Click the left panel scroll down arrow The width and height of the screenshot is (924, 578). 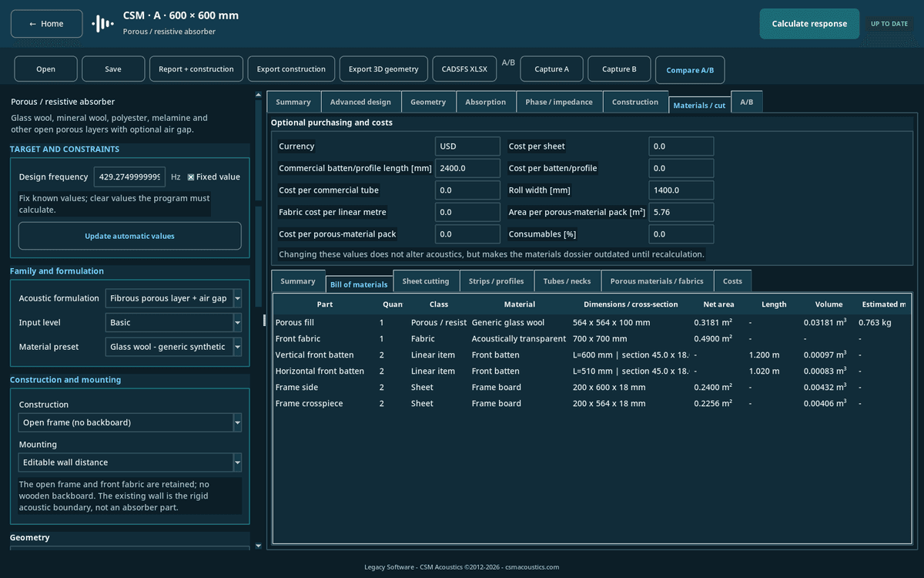click(x=258, y=546)
